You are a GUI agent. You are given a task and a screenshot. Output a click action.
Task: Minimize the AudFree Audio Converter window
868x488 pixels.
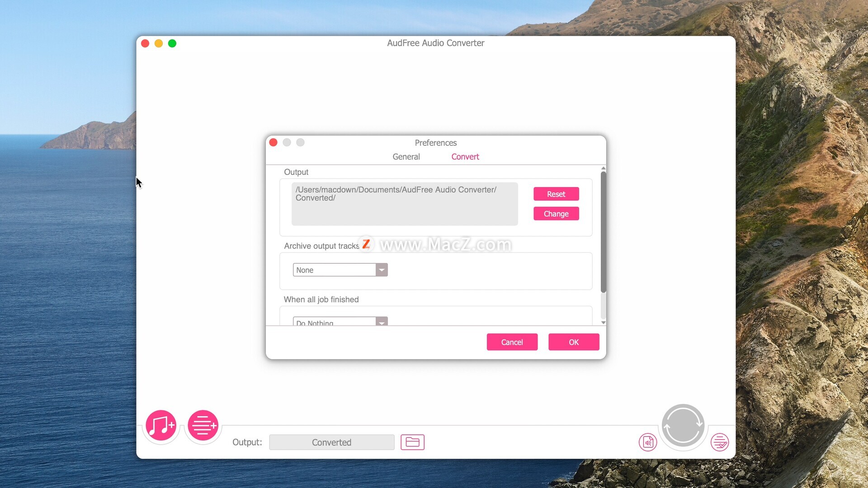point(159,43)
